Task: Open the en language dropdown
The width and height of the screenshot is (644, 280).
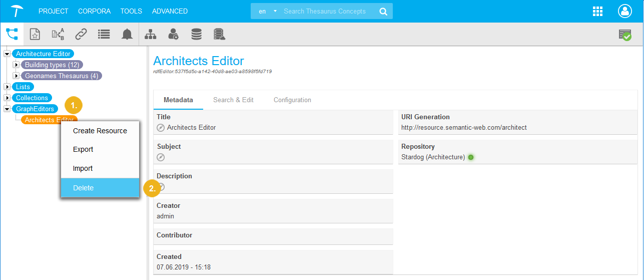Action: click(267, 11)
